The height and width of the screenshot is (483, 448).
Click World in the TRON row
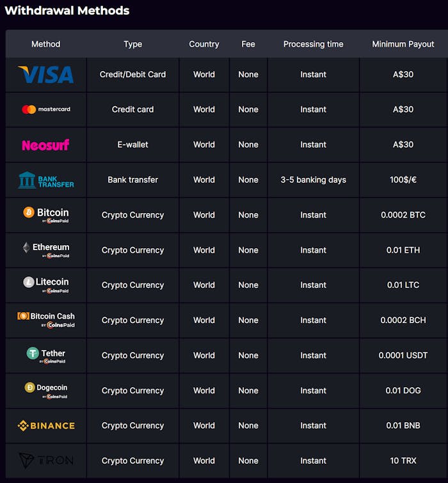click(204, 461)
